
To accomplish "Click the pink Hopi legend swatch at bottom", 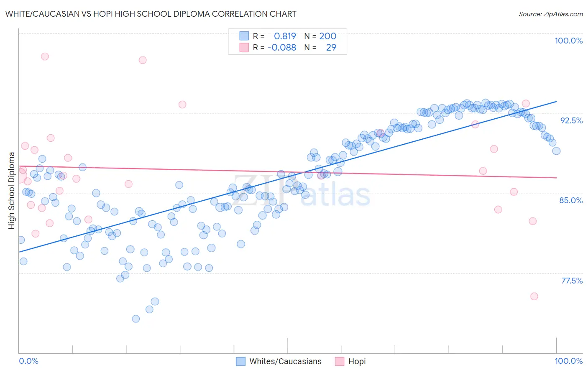I will pos(339,361).
